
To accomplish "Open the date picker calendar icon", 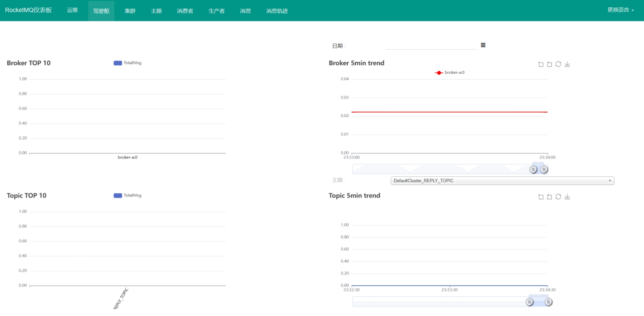I will pyautogui.click(x=483, y=45).
